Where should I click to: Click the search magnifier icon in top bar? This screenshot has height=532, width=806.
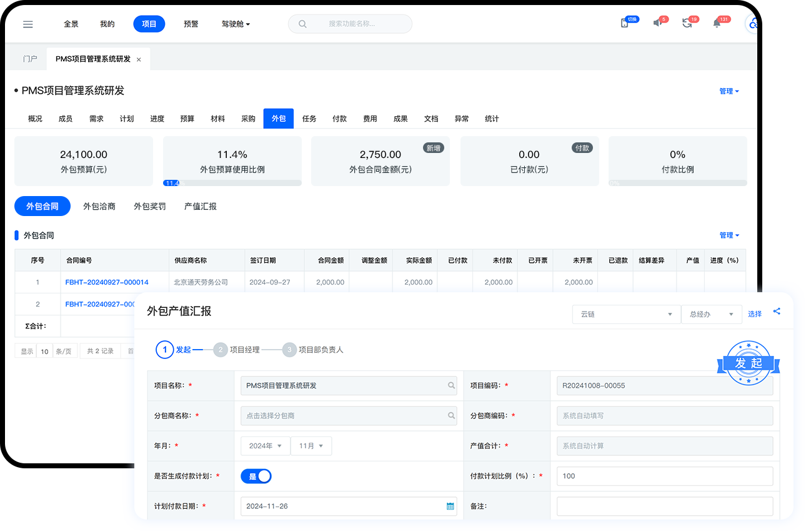pos(302,24)
